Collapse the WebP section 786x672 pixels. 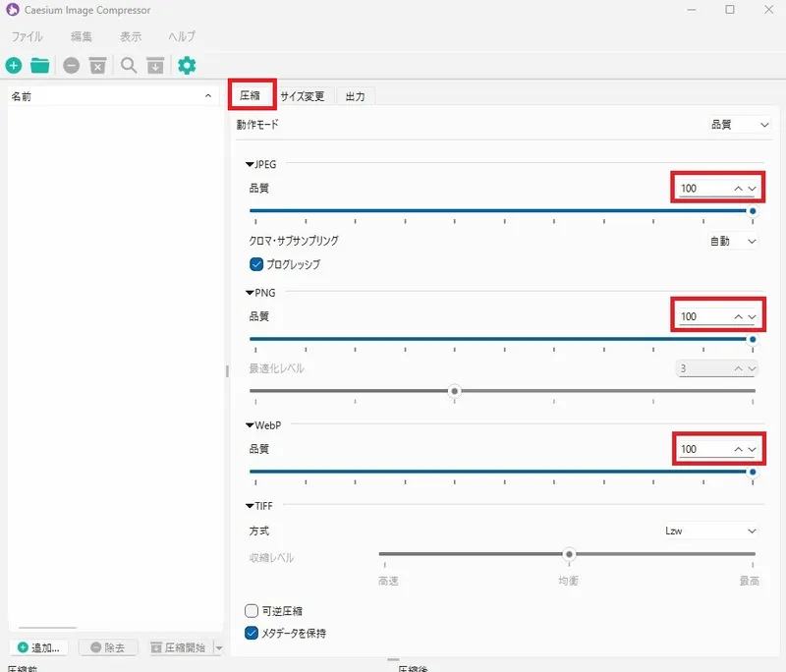(x=250, y=425)
